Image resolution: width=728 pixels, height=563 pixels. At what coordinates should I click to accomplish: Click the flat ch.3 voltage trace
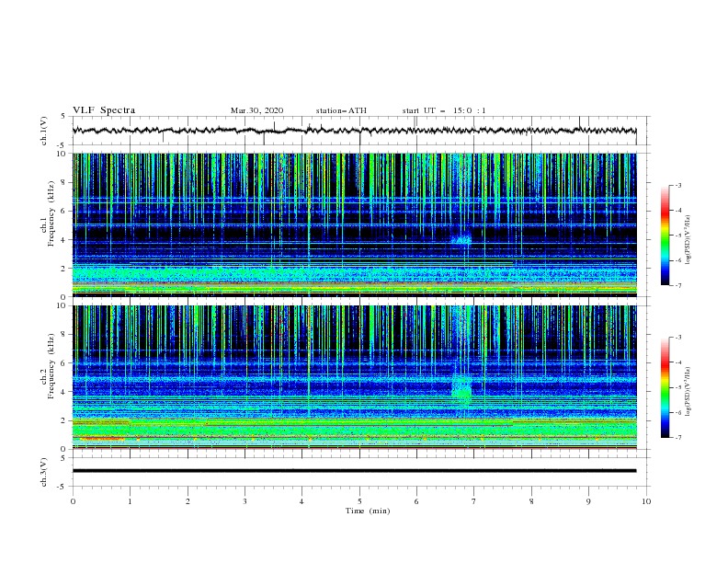point(354,471)
